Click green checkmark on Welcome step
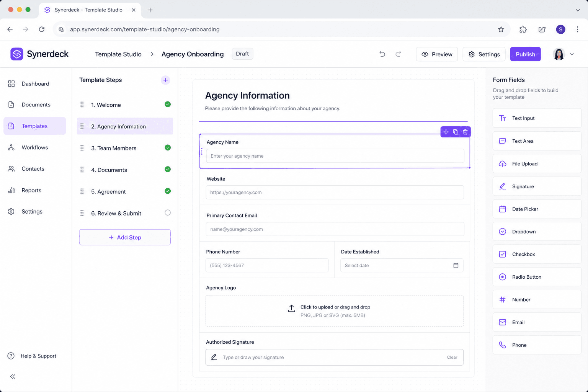The width and height of the screenshot is (588, 392). (x=168, y=104)
